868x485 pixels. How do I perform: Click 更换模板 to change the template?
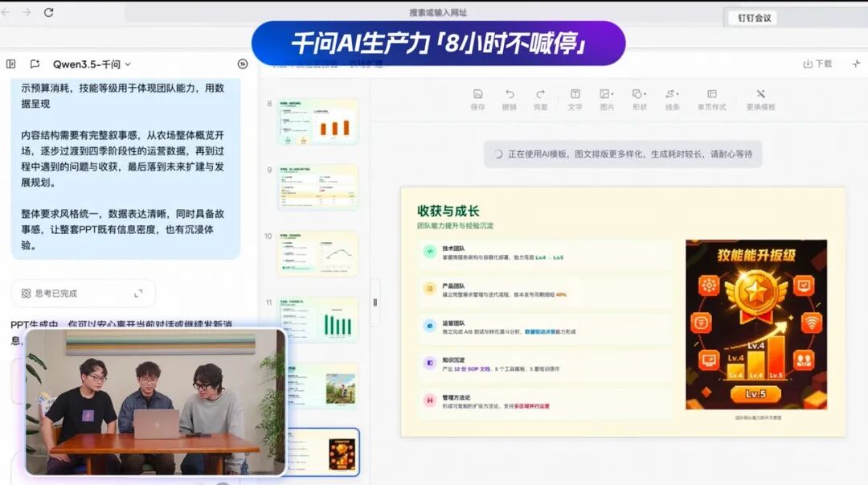pos(759,97)
